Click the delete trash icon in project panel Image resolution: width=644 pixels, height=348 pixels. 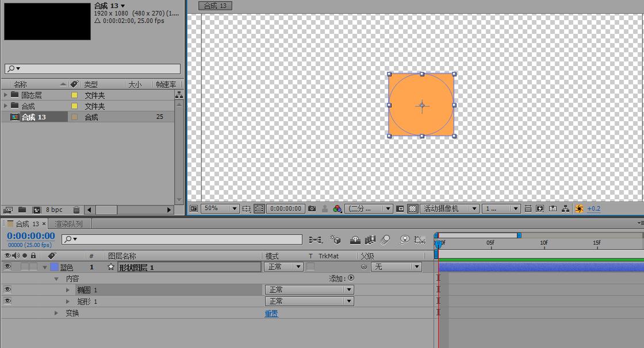(76, 210)
